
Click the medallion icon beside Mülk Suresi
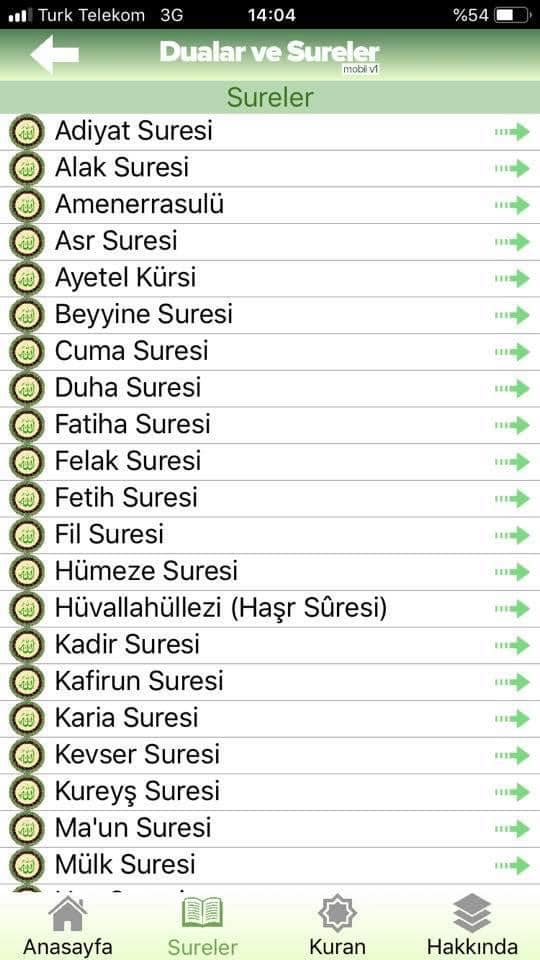point(26,865)
